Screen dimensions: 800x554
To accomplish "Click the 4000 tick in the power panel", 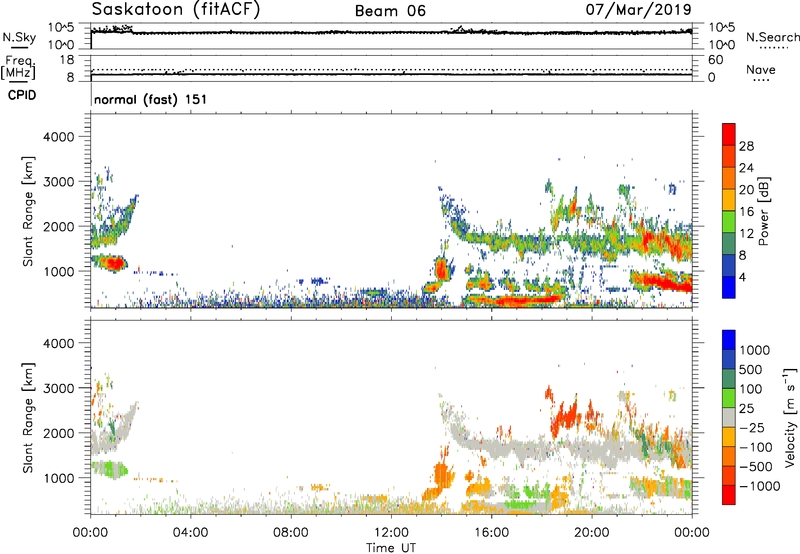I will click(59, 137).
